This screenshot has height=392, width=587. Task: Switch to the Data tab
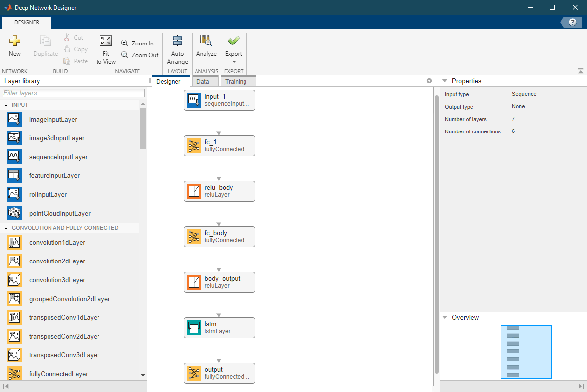(x=203, y=81)
